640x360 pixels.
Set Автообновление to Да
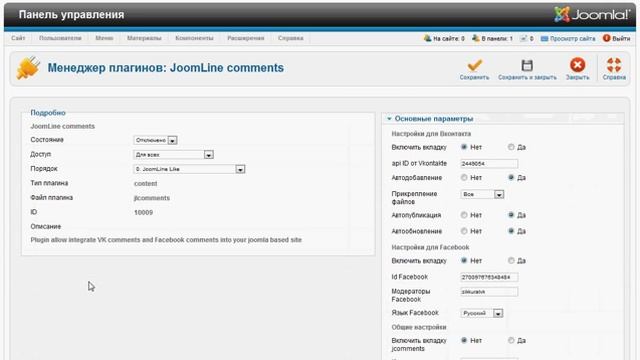coord(511,231)
